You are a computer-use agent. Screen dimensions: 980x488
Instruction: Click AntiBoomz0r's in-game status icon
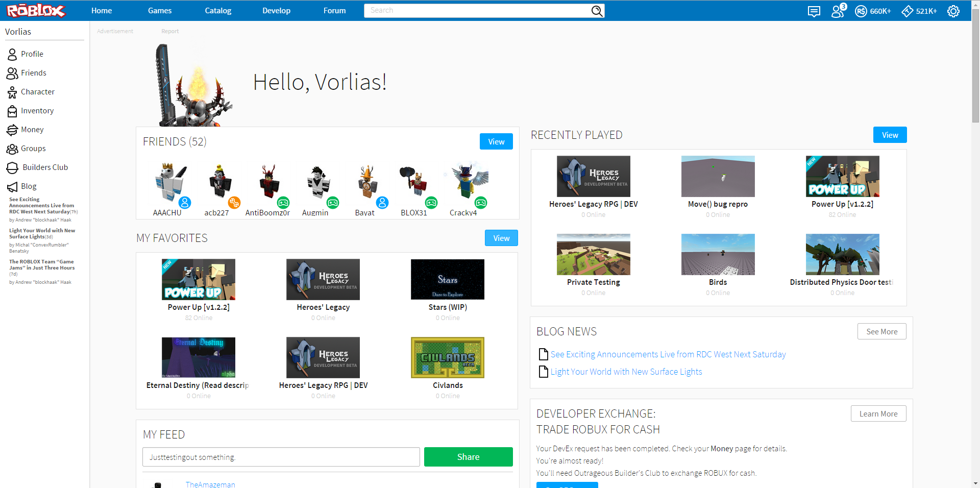pos(283,203)
